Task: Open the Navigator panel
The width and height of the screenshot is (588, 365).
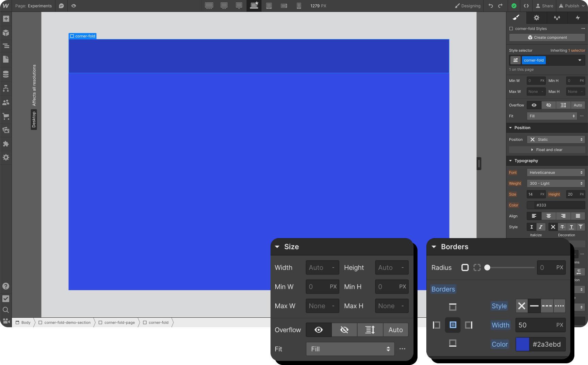Action: click(x=5, y=46)
